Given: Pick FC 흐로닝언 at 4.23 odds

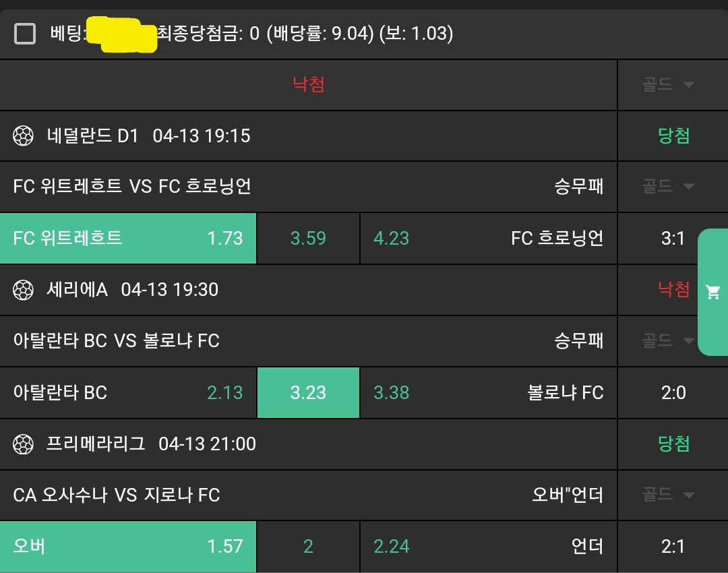Looking at the screenshot, I should [489, 238].
